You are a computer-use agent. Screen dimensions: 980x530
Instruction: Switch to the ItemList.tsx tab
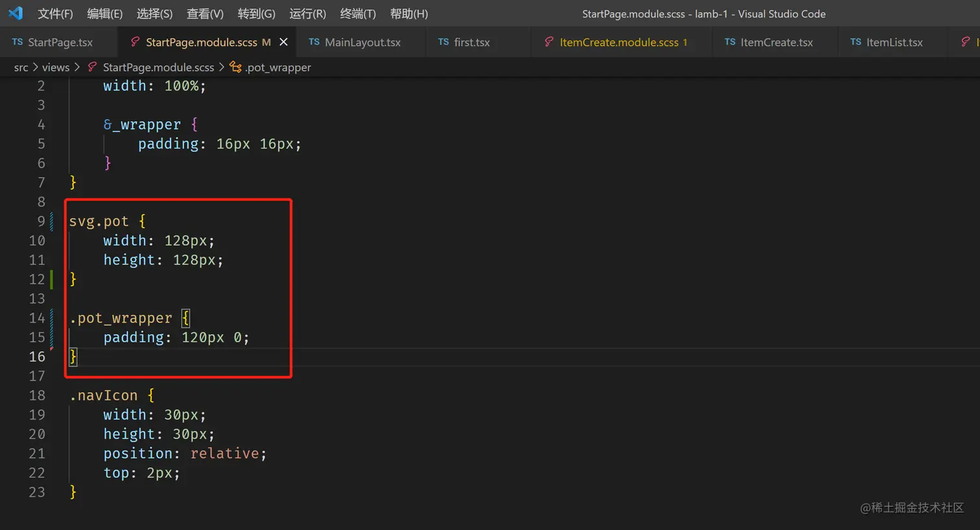[894, 42]
